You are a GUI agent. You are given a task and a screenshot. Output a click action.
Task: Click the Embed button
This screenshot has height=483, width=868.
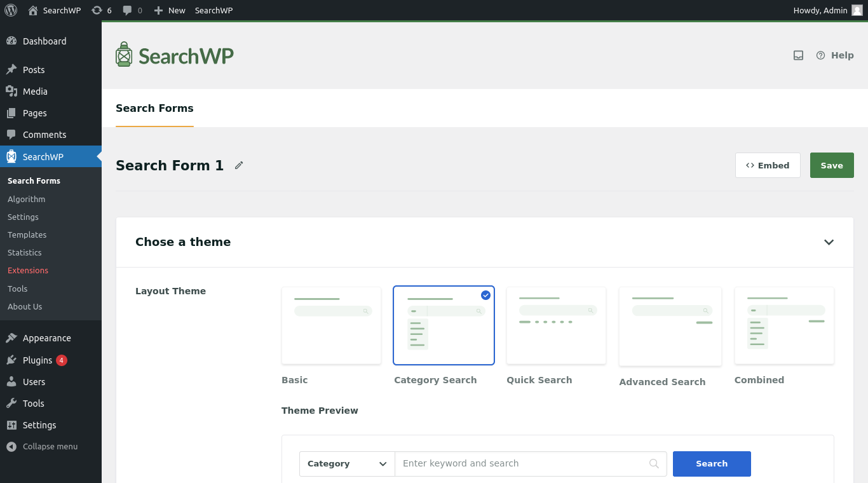click(x=768, y=165)
